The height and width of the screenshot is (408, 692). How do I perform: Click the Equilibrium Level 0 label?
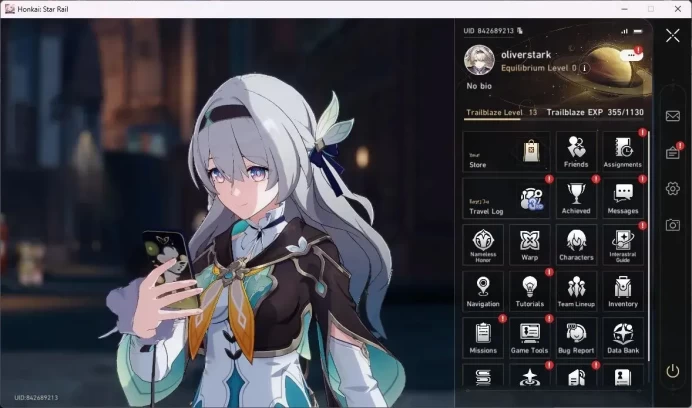pyautogui.click(x=539, y=68)
